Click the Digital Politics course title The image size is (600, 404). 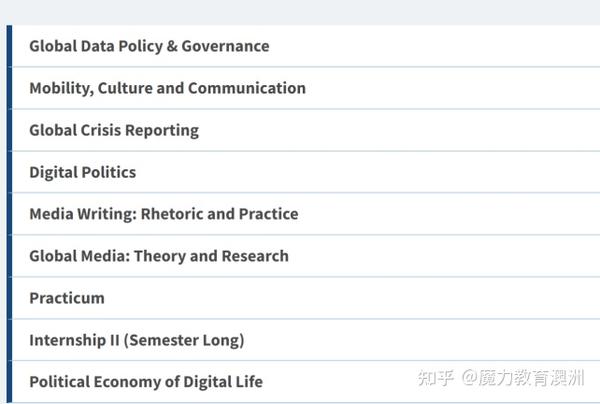click(x=83, y=172)
